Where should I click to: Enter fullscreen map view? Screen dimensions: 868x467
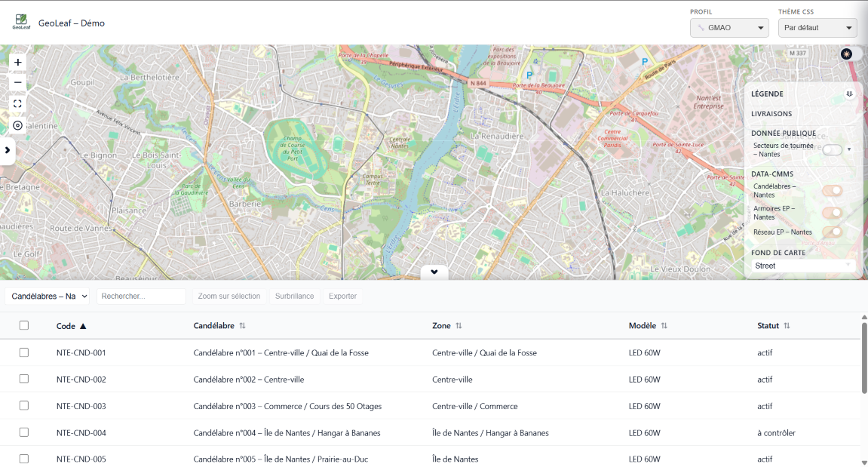pyautogui.click(x=18, y=104)
